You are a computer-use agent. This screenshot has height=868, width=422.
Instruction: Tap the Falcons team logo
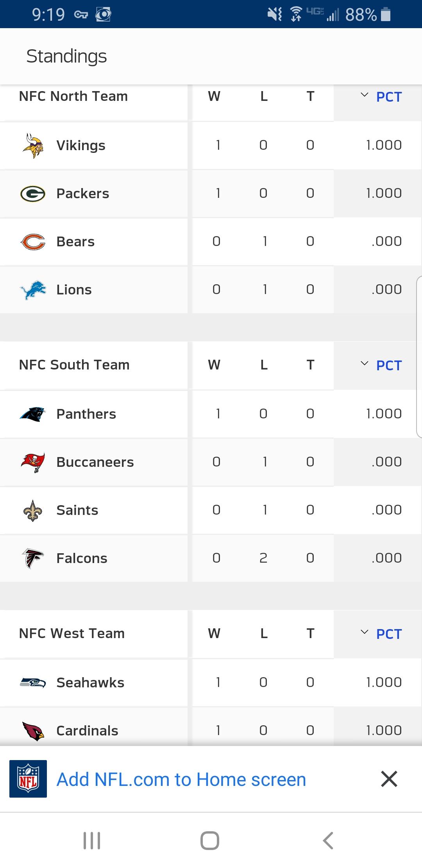[x=33, y=558]
